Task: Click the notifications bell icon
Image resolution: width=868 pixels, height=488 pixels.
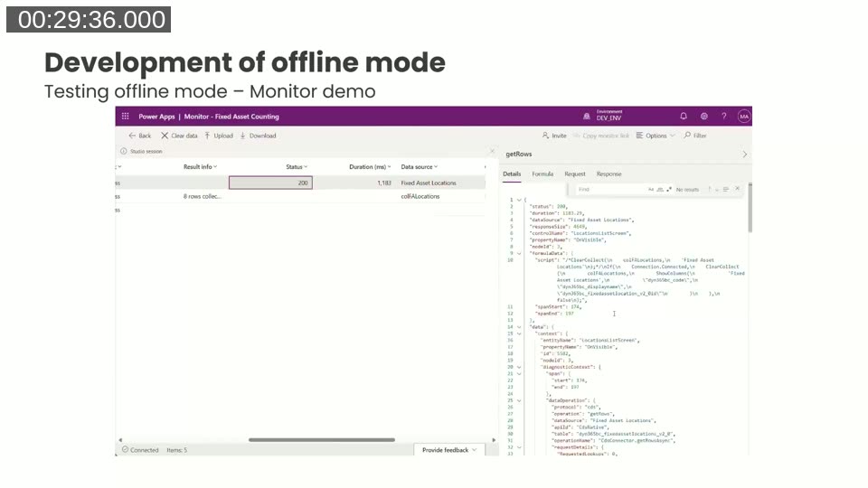Action: (x=684, y=117)
